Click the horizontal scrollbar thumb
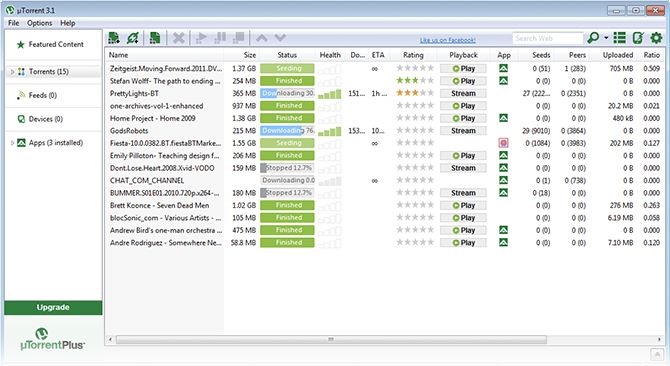This screenshot has height=366, width=670. tap(331, 340)
